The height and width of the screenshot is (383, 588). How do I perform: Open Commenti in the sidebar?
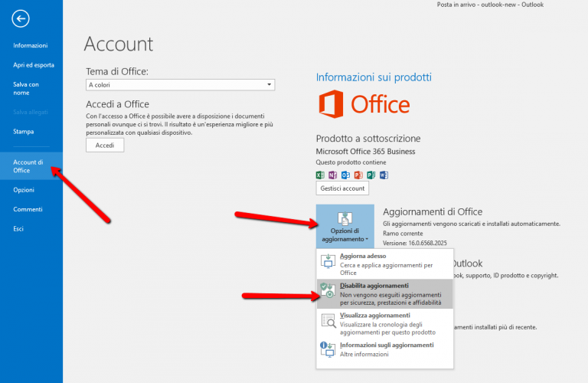pos(28,209)
